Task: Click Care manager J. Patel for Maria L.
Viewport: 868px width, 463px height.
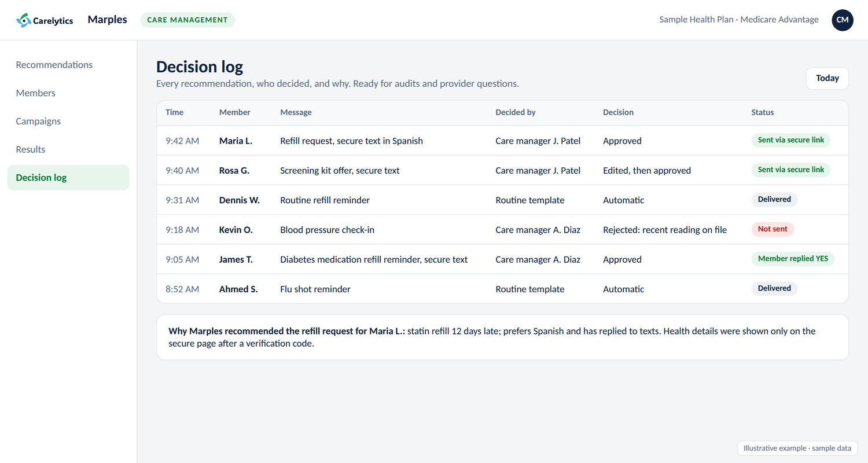Action: (538, 141)
